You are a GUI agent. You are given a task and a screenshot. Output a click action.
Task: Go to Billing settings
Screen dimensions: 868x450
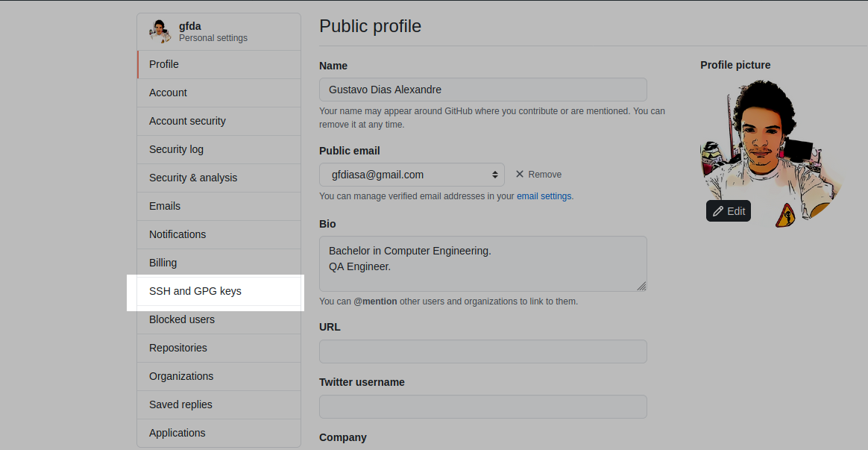point(163,263)
